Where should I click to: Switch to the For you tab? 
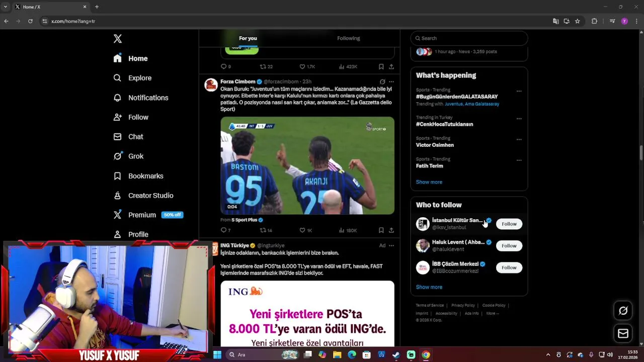[248, 38]
